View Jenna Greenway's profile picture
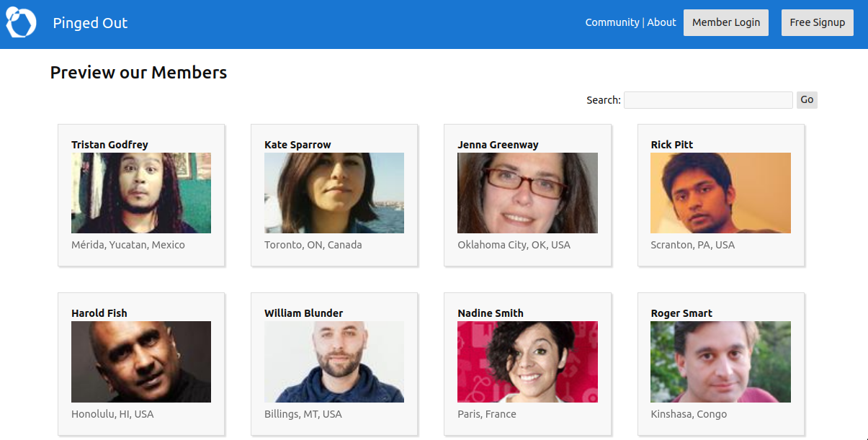Screen dimensions: 868x440 point(527,193)
